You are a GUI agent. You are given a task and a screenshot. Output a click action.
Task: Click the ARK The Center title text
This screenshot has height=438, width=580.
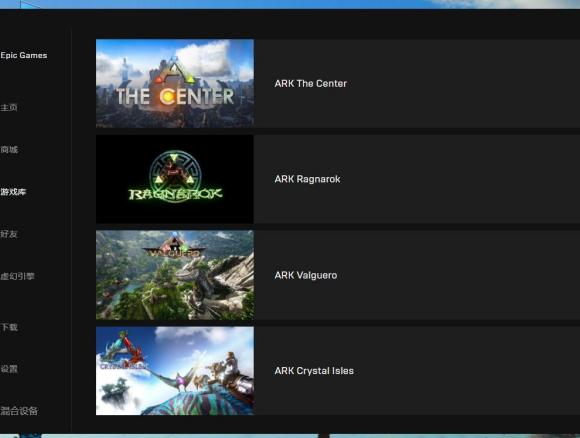click(310, 84)
